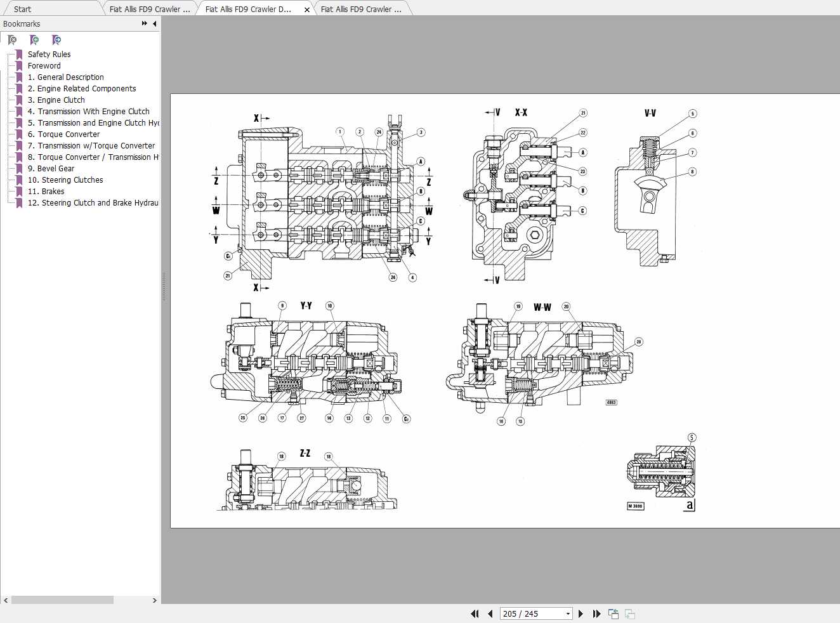Click the bookmark icon beside 9. Bevel Gear
840x623 pixels.
pos(19,169)
